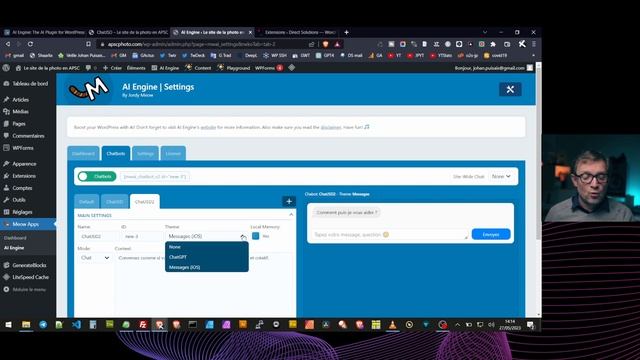Open Créer in the admin bar

tap(112, 68)
